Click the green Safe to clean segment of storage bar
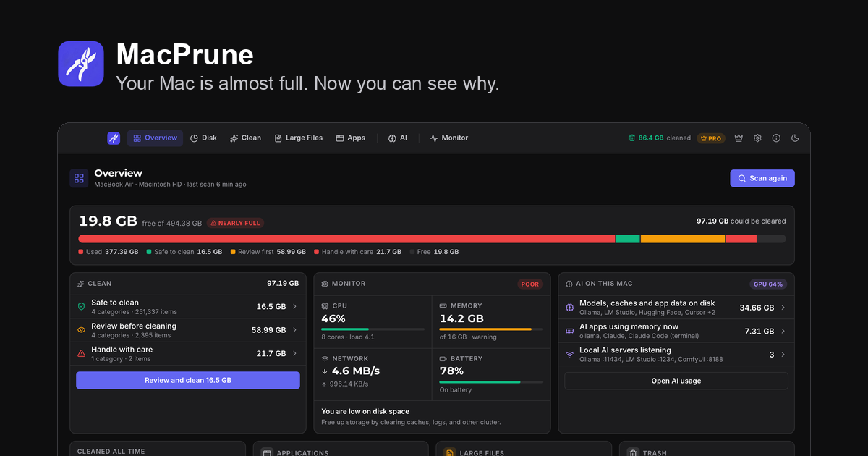 point(628,239)
